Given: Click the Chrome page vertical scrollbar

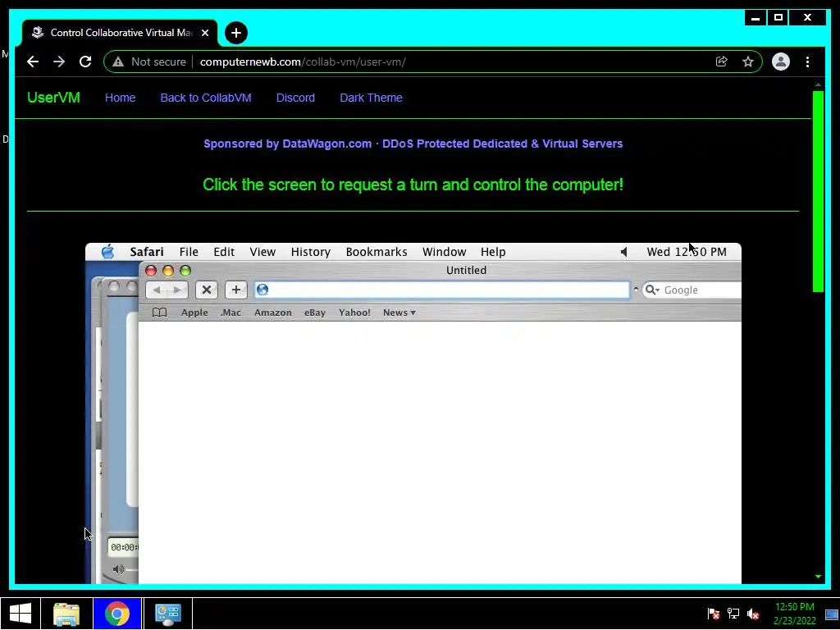Looking at the screenshot, I should 818,191.
